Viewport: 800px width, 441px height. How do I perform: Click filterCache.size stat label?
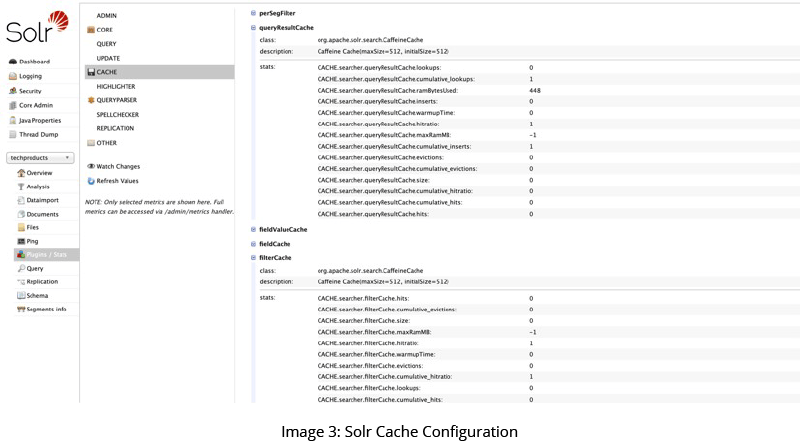click(364, 321)
